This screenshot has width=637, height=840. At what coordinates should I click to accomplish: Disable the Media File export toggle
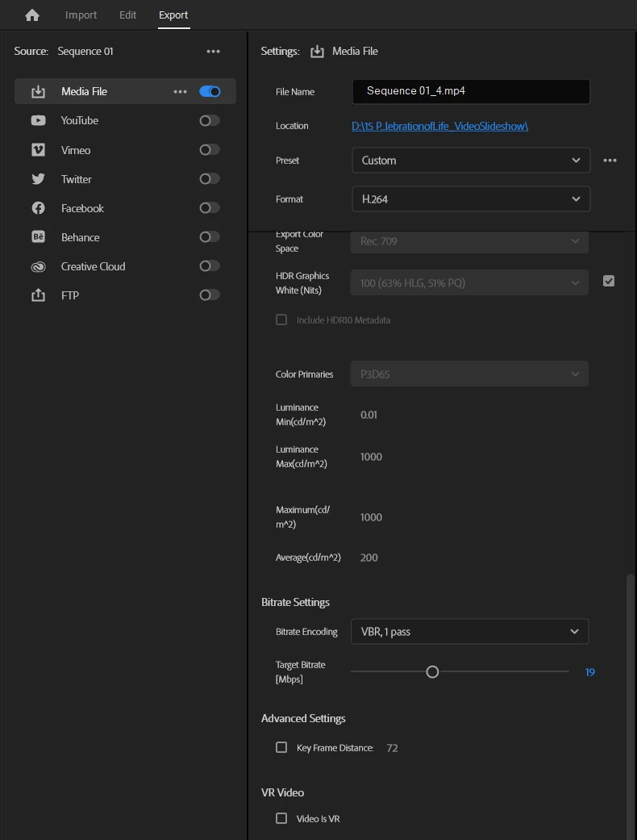[x=210, y=91]
